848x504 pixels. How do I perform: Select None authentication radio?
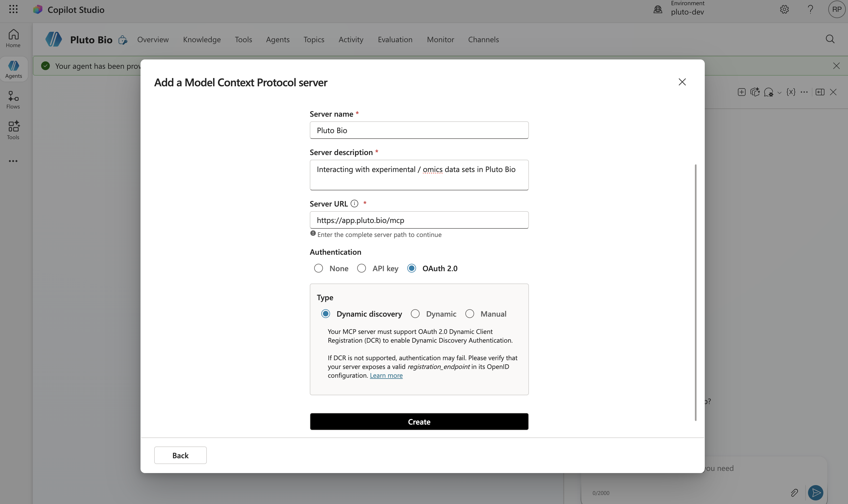pos(318,268)
